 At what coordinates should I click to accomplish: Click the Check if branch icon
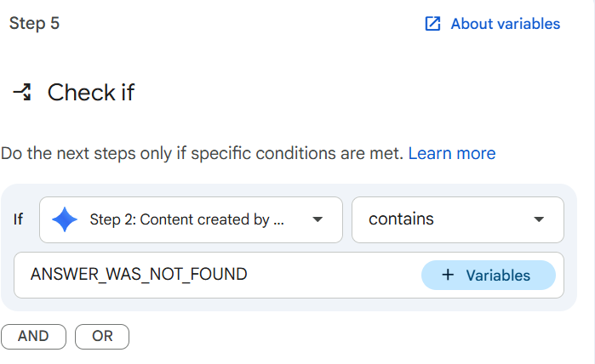click(23, 93)
